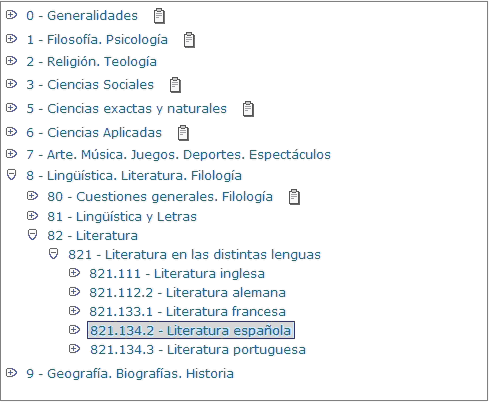Expand the 2 - Religión. Teología node

point(11,61)
